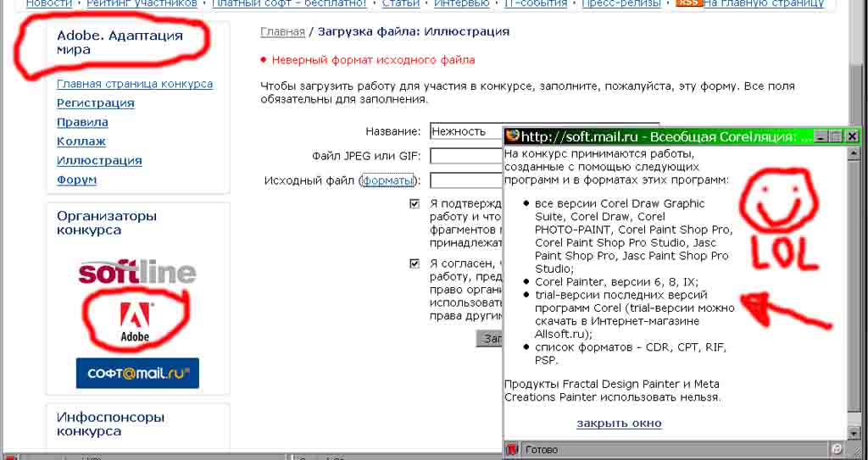This screenshot has height=460, width=868.
Task: Open the Иллюстрация sidebar link
Action: click(100, 160)
